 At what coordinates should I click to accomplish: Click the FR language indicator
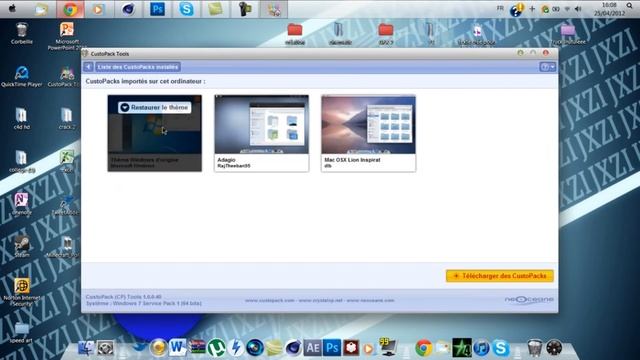tap(500, 8)
